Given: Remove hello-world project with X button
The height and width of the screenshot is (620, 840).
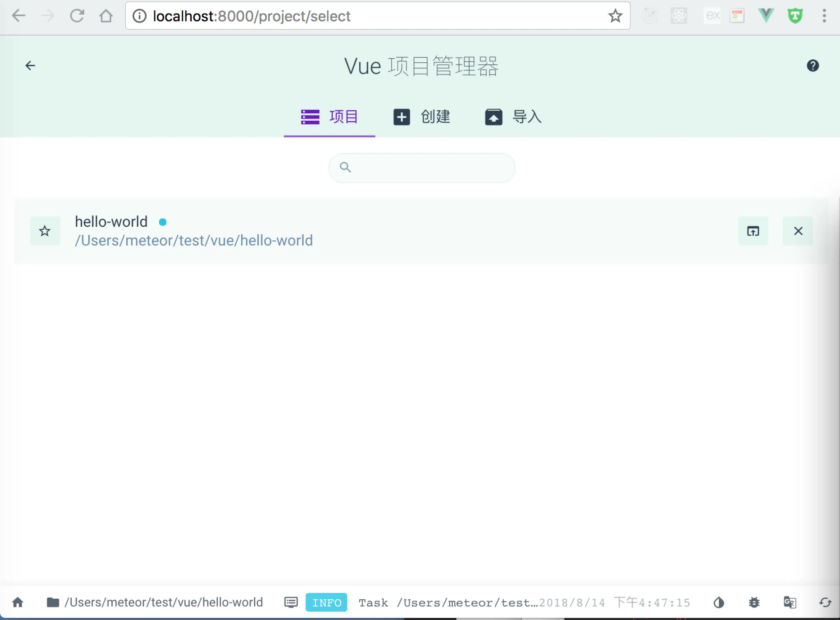Looking at the screenshot, I should tap(798, 231).
